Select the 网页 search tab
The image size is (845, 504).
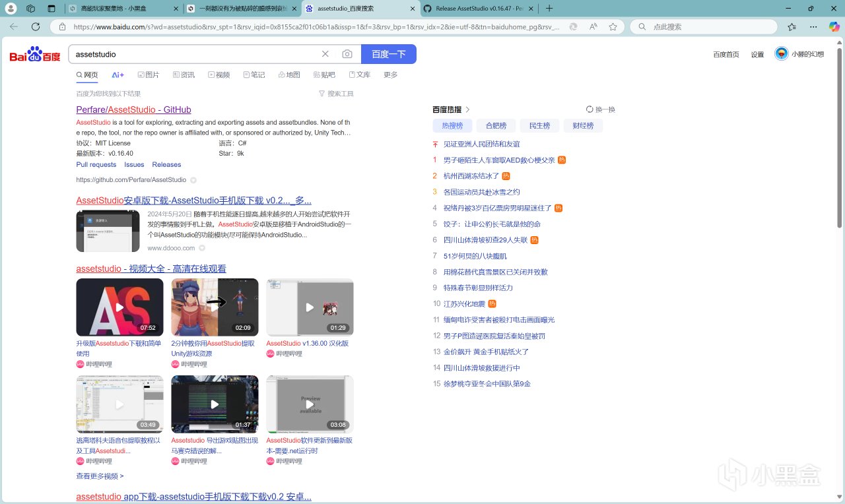tap(87, 75)
